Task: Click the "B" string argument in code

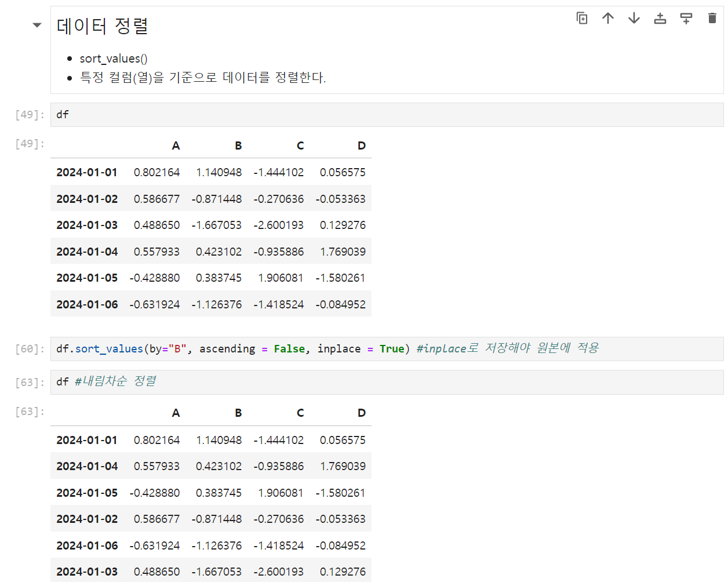Action: click(177, 349)
